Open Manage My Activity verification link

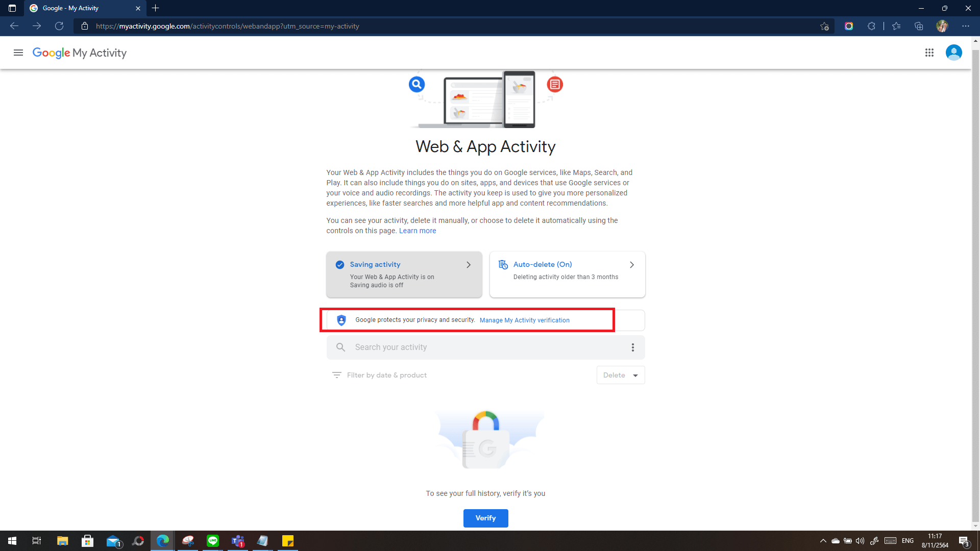pos(525,320)
